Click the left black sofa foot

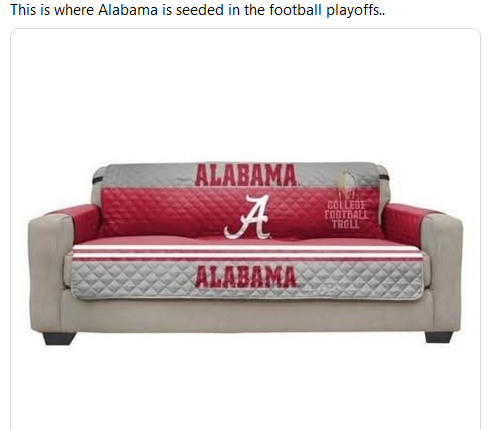pos(59,338)
